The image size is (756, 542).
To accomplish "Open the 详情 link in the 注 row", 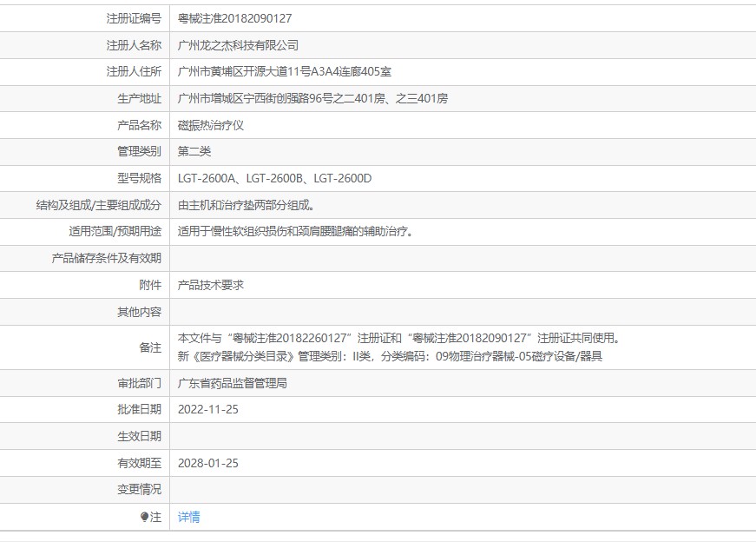I will [x=188, y=517].
